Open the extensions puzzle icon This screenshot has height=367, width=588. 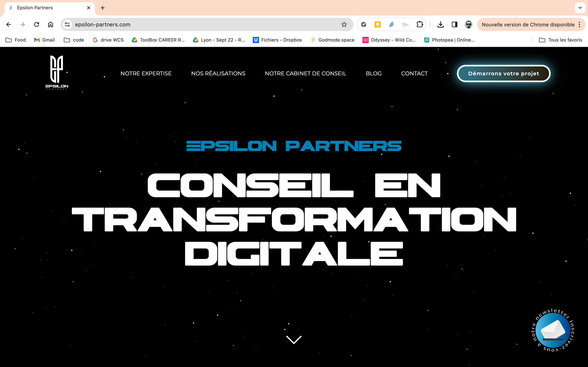[x=420, y=24]
